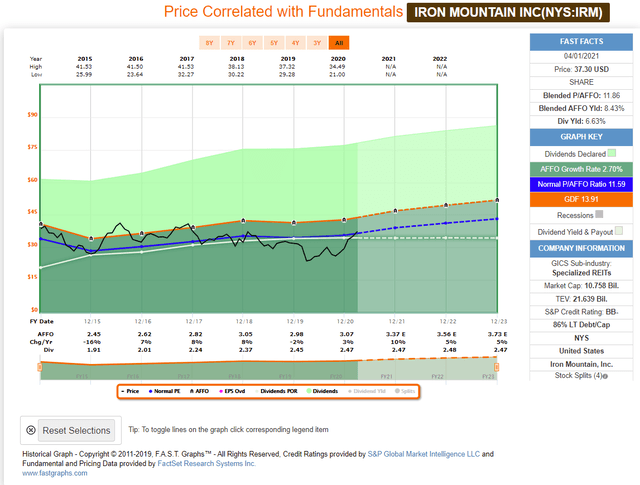Click the AFFO marker at 12/18
Viewport: 640px width, 485px height.
pyautogui.click(x=243, y=220)
